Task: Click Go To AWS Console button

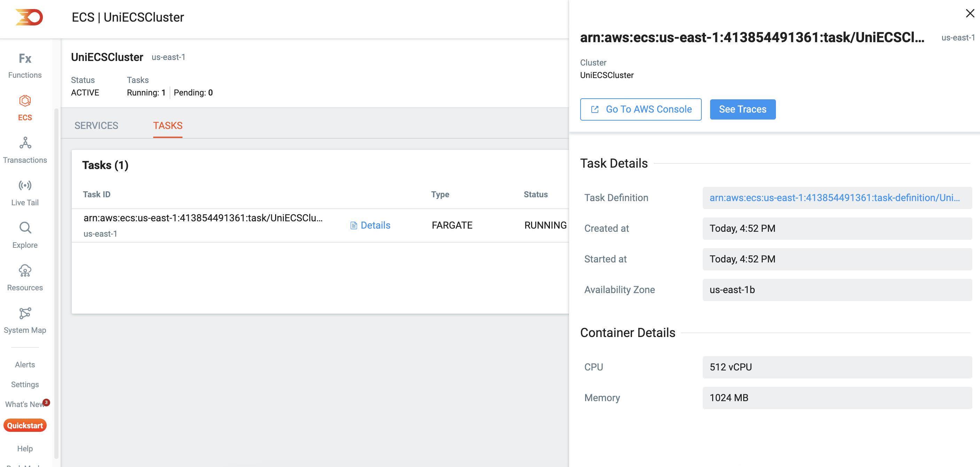Action: (641, 109)
